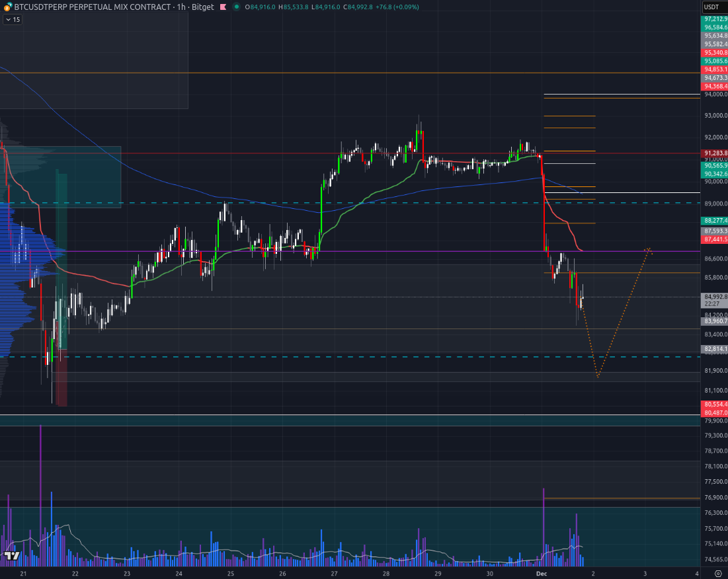
Task: Click the green market status dot
Action: [x=236, y=7]
